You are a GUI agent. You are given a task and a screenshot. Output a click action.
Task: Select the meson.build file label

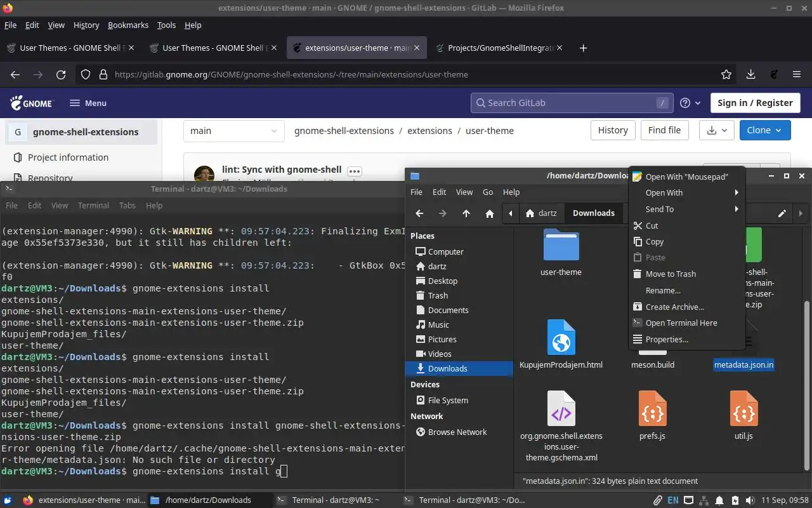652,364
